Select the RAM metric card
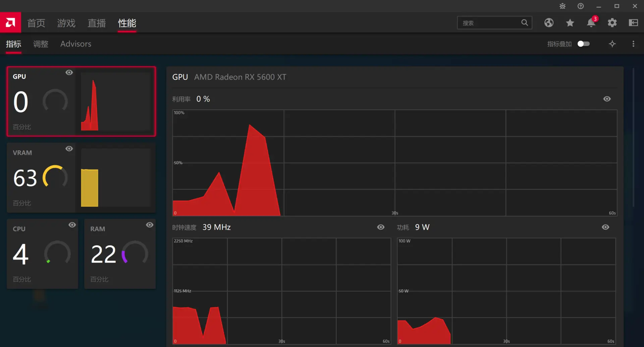644x347 pixels. click(x=120, y=254)
